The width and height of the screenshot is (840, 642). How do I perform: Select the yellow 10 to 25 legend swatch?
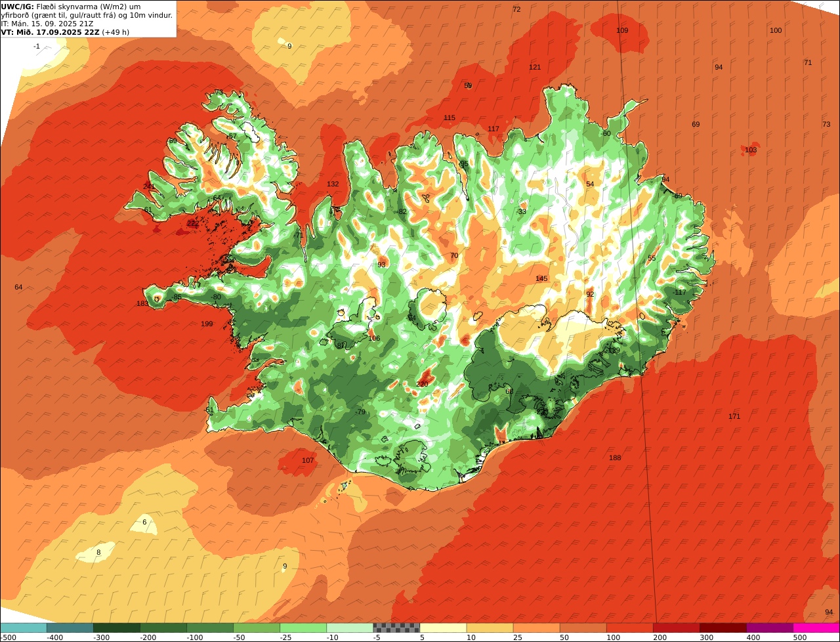490,628
